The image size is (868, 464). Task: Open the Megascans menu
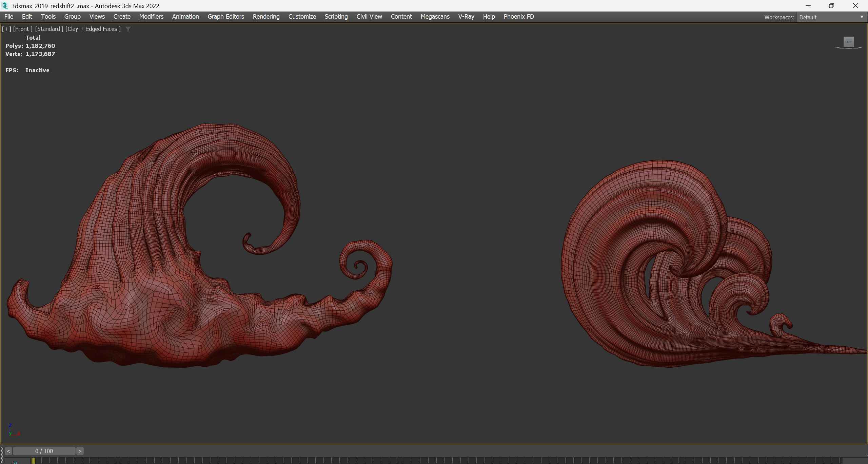[x=435, y=17]
